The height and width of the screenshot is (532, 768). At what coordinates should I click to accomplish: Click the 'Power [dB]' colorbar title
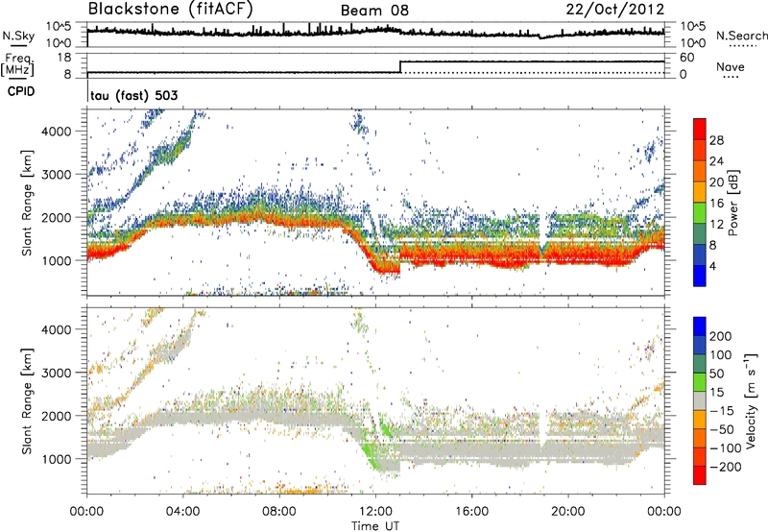pos(732,203)
